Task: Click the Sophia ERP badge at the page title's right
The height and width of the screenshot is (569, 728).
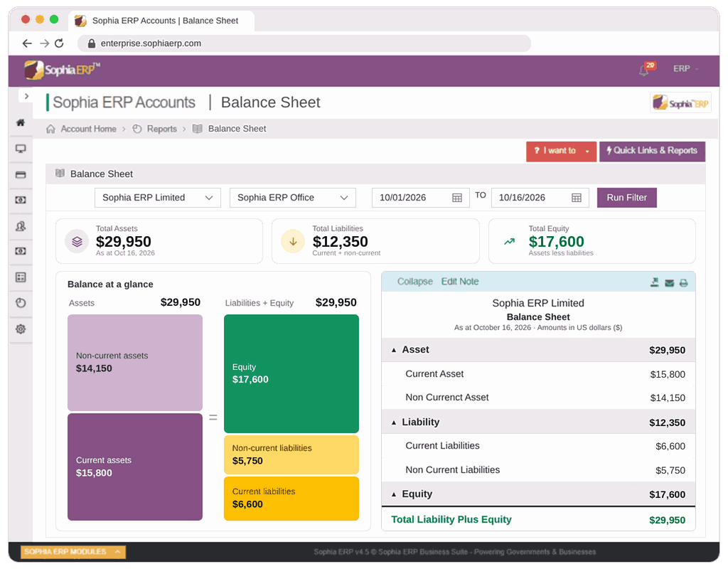Action: [680, 102]
